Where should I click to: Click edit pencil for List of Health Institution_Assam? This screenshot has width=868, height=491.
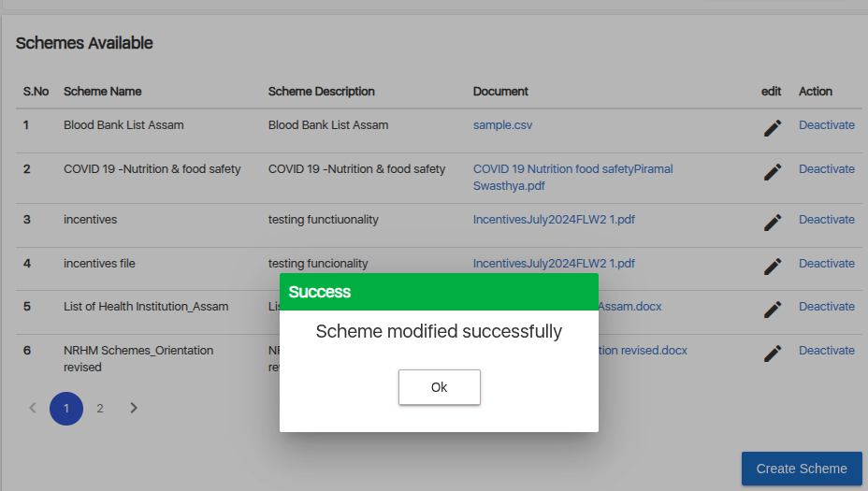(x=772, y=310)
